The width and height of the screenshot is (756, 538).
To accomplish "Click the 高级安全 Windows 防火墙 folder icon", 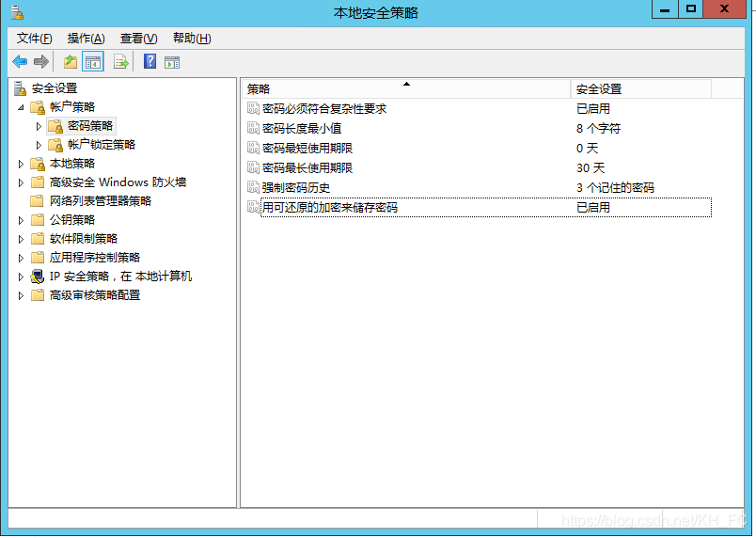I will pyautogui.click(x=37, y=182).
